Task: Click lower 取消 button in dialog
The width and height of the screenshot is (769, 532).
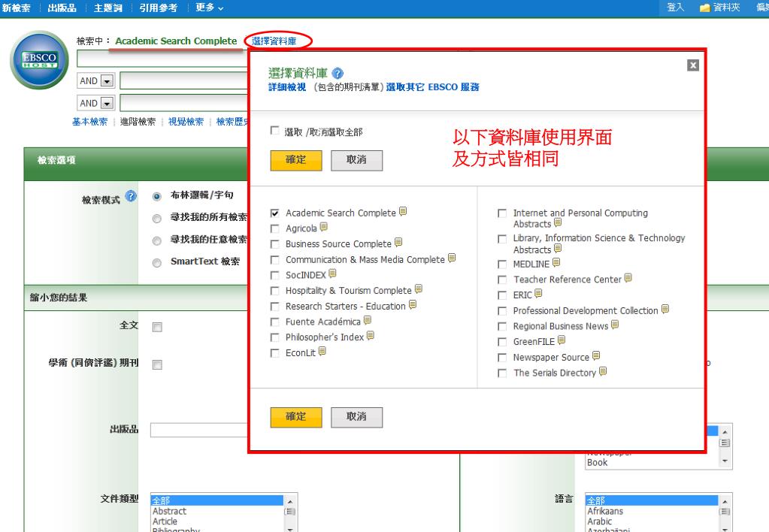Action: (356, 417)
